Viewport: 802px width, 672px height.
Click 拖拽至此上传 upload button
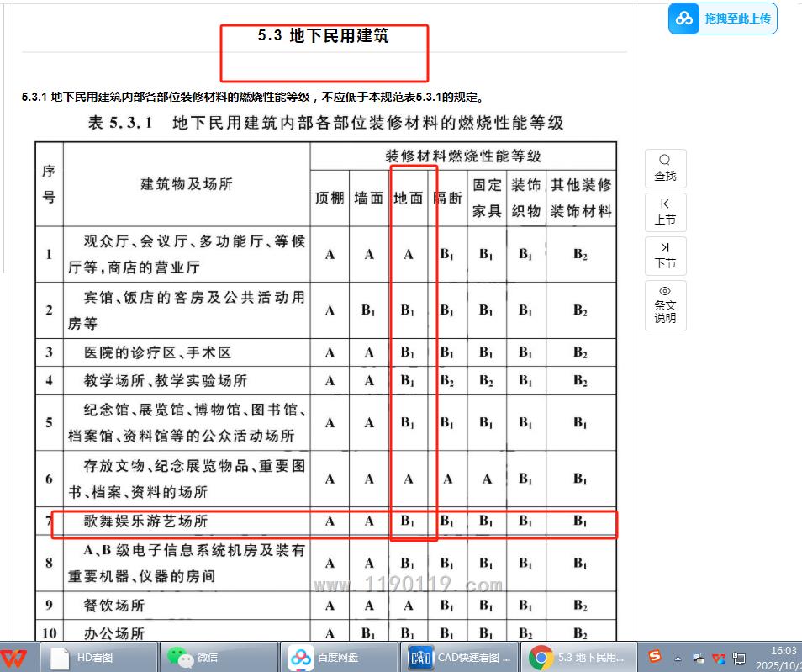click(736, 19)
